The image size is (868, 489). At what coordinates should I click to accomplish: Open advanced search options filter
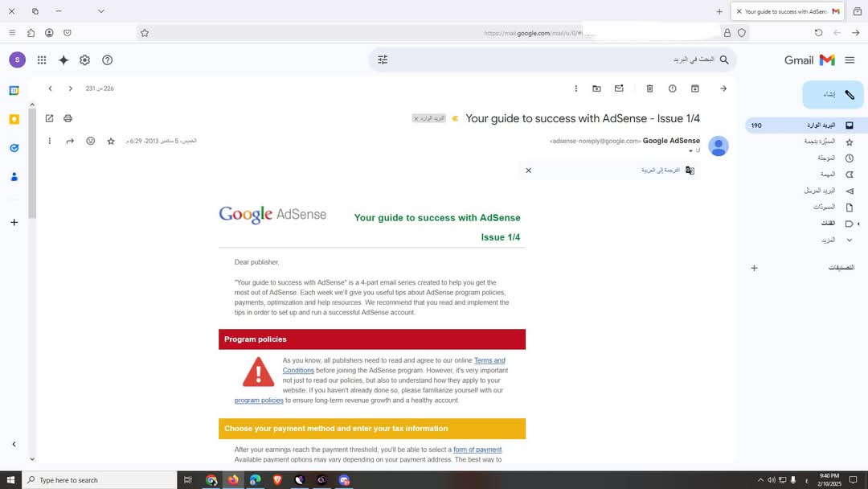(383, 60)
